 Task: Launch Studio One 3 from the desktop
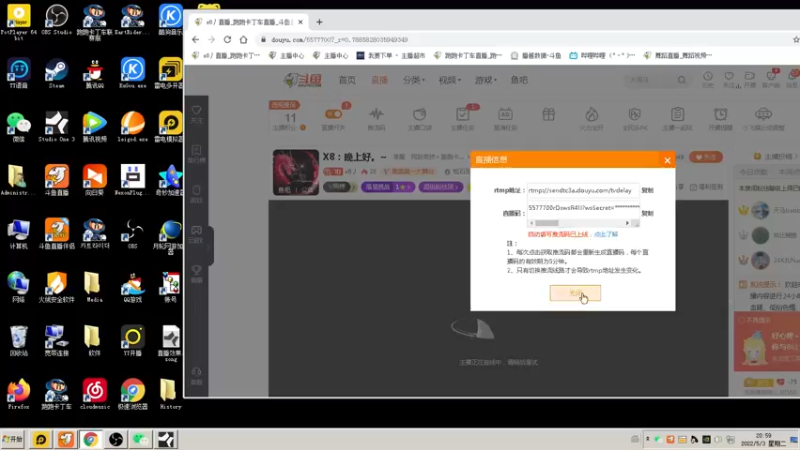point(56,127)
